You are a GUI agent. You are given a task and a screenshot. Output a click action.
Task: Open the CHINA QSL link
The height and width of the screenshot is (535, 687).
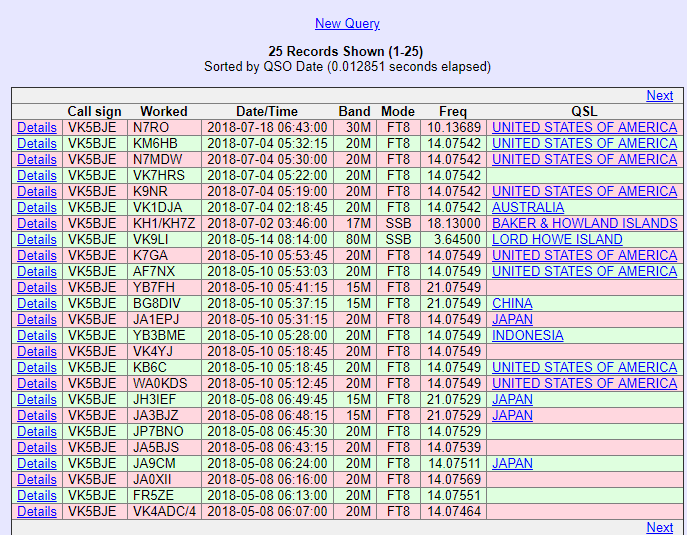(512, 303)
